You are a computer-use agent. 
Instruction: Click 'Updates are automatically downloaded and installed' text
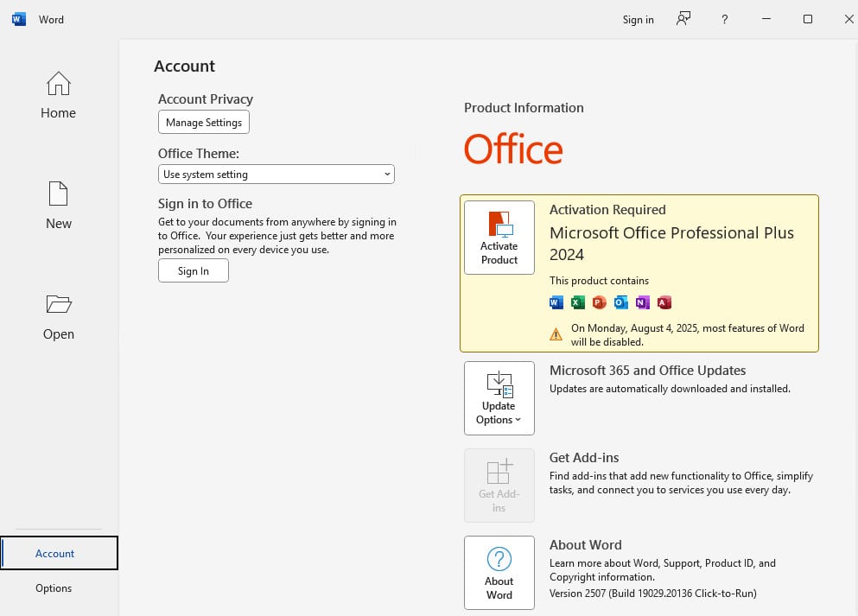[x=670, y=389]
